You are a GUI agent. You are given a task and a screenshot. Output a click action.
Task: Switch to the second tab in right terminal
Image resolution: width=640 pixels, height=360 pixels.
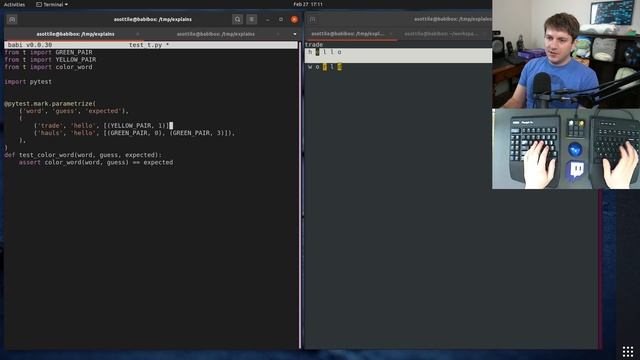(x=441, y=34)
